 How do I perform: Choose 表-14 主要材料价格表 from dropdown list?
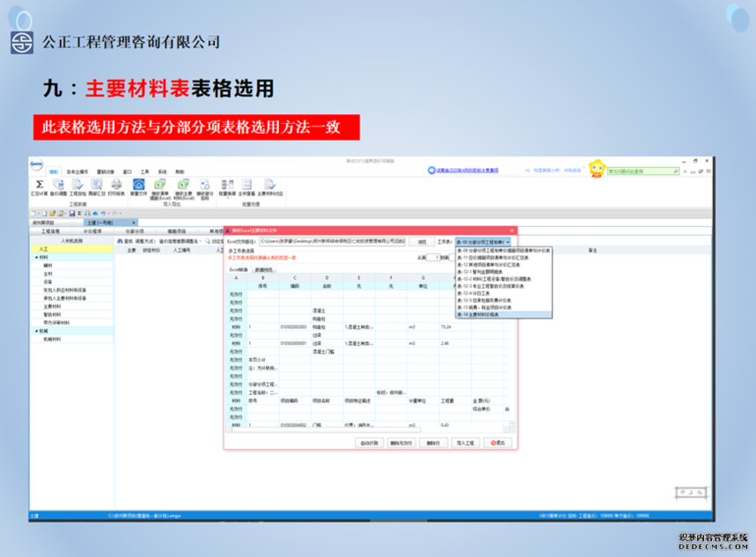tap(503, 314)
